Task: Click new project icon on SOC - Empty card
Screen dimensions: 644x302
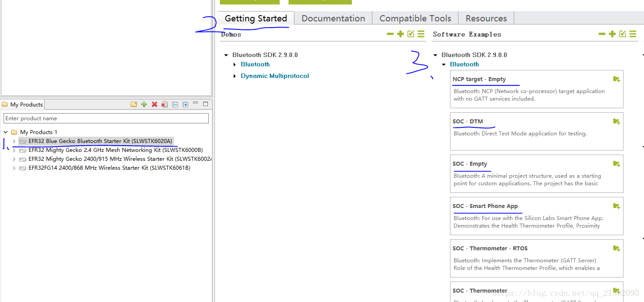Action: pyautogui.click(x=616, y=164)
